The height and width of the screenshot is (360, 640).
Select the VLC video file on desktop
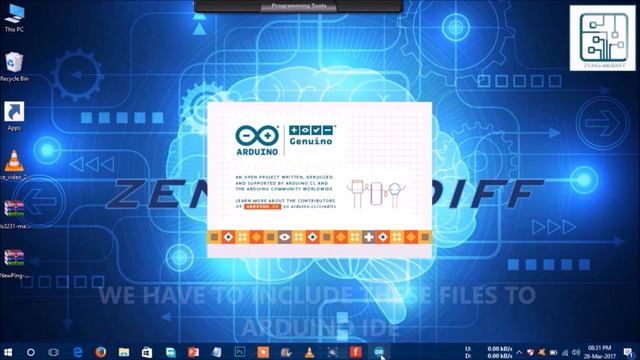pyautogui.click(x=14, y=165)
